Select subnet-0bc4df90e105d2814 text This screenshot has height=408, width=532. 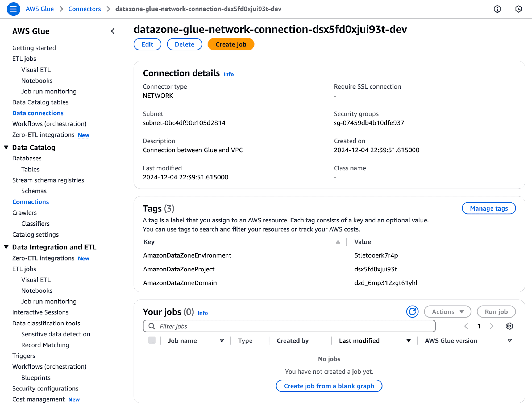click(x=184, y=123)
